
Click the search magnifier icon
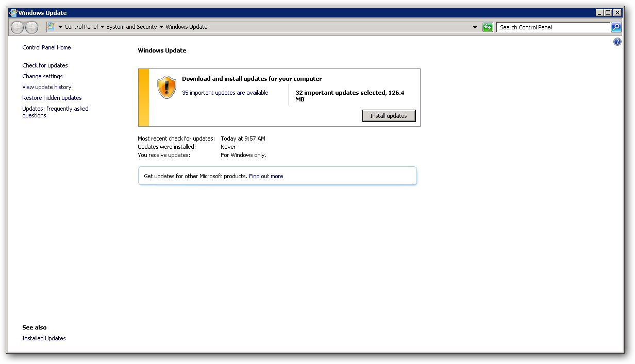click(616, 27)
